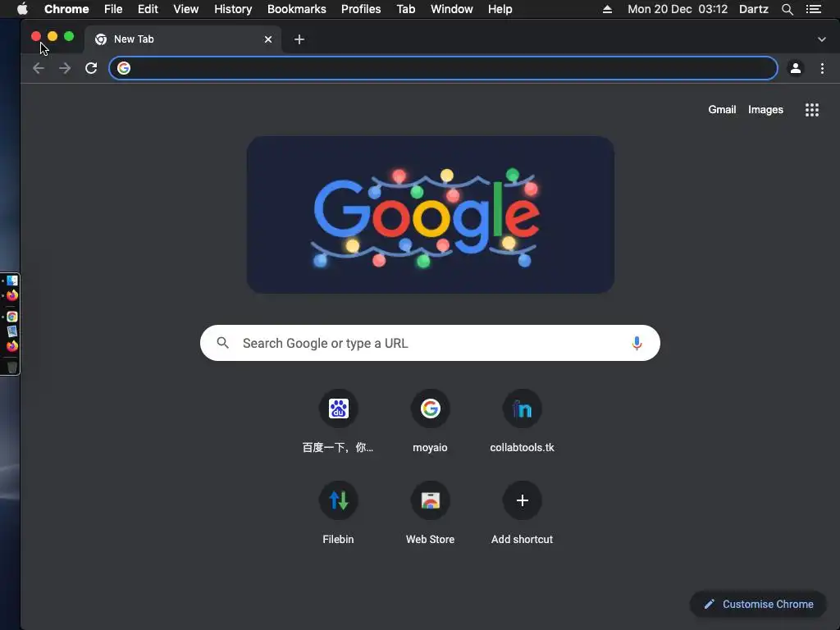Focus the address bar field

pyautogui.click(x=444, y=68)
